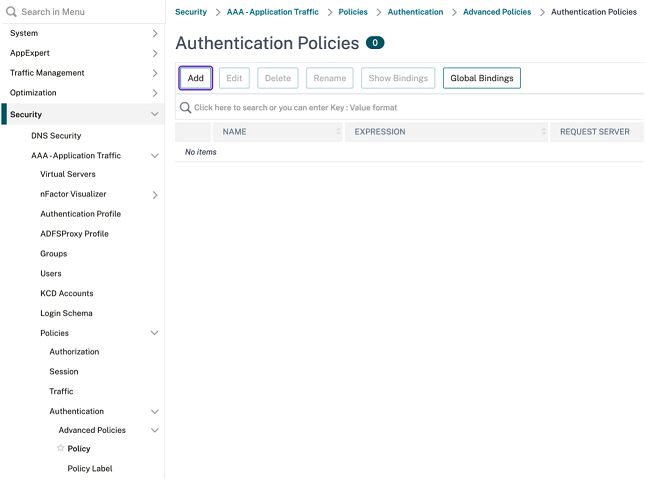Click the Key : Value search field
The width and height of the screenshot is (646, 481).
[400, 107]
